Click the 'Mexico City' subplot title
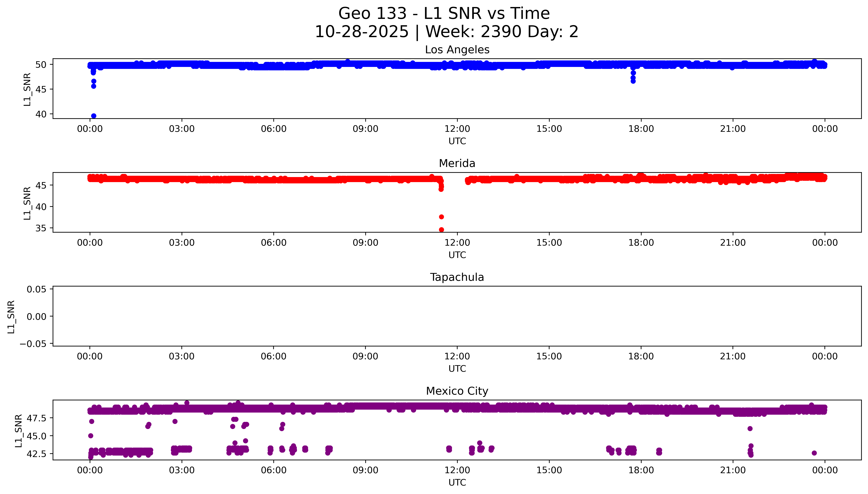This screenshot has width=868, height=494. click(457, 391)
